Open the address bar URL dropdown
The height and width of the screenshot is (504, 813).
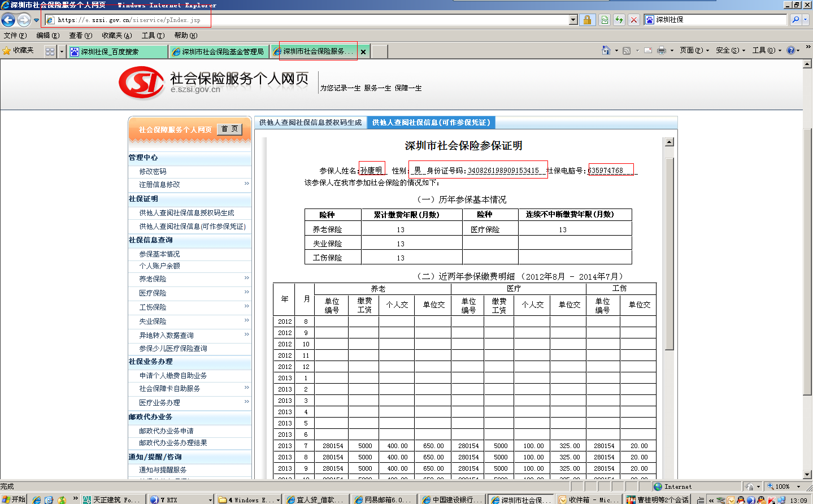573,20
